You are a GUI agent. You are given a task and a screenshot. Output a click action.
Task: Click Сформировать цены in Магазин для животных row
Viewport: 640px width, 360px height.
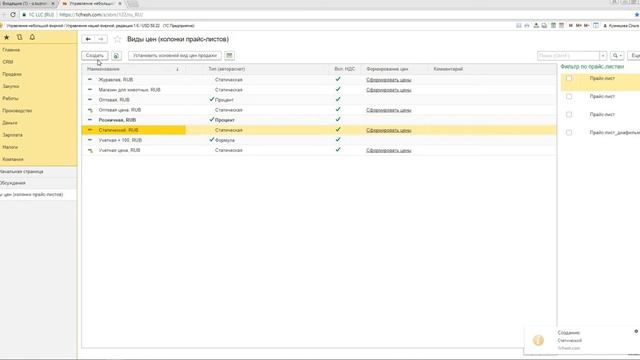click(389, 90)
